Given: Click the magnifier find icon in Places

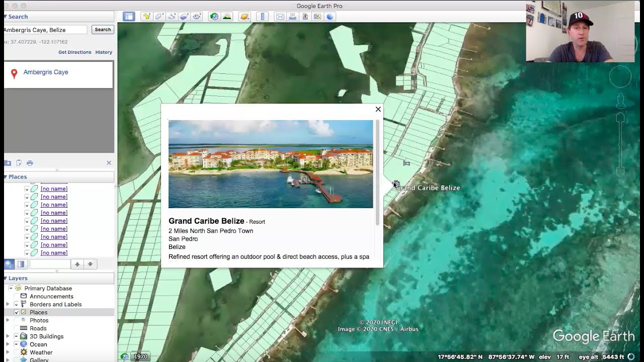Looking at the screenshot, I should (x=9, y=264).
